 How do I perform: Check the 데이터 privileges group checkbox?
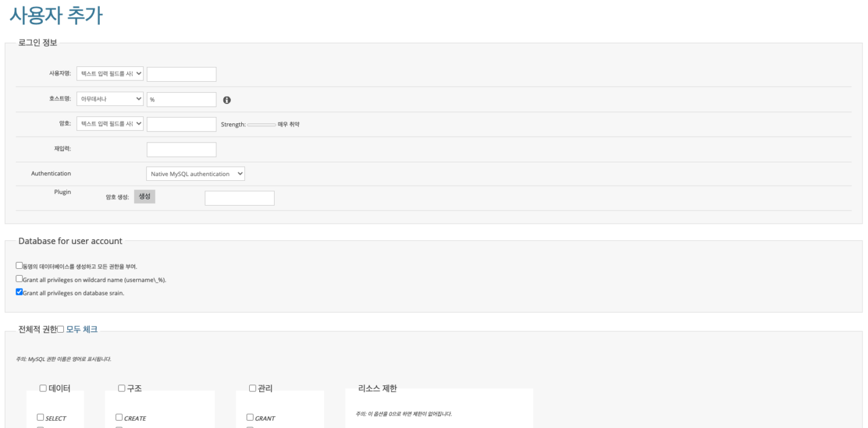click(x=43, y=388)
